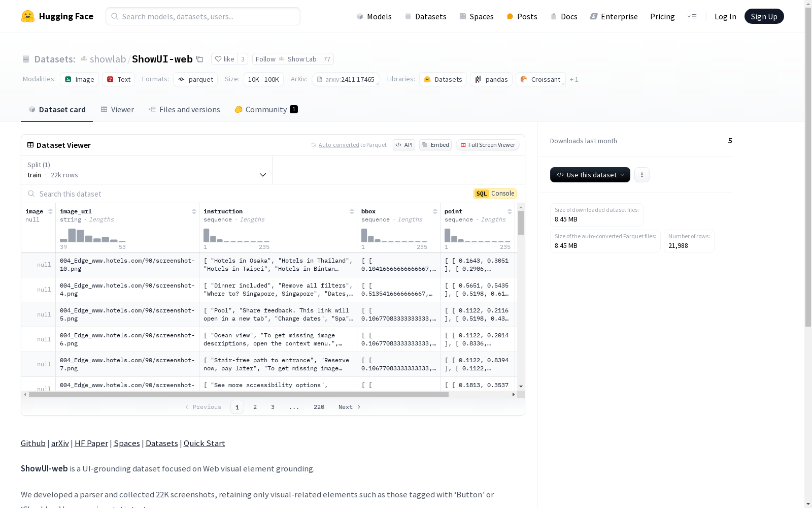
Task: Click the Dataset Viewer table icon
Action: coord(30,145)
